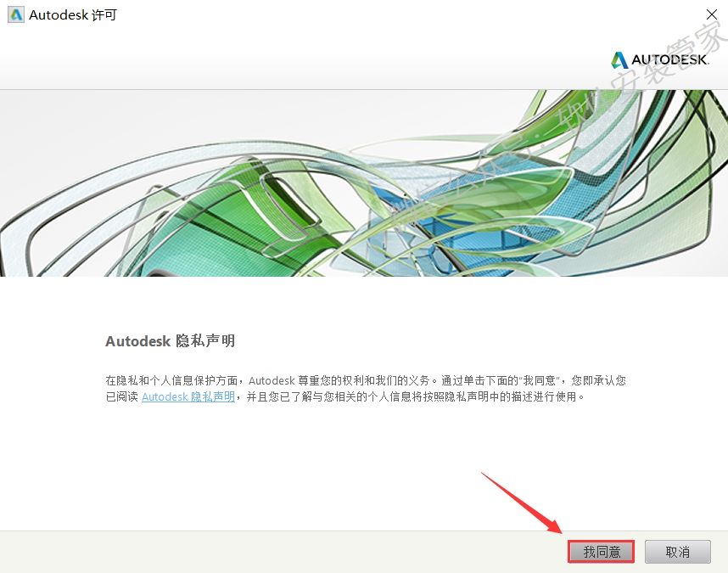Click the Autodesk banner artwork image
Image resolution: width=728 pixels, height=573 pixels.
(364, 183)
